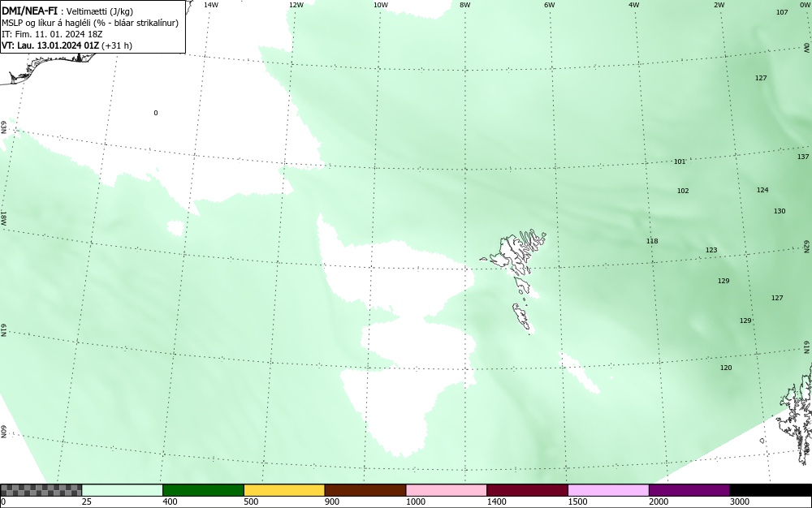
Task: Click the gray checkered 0–25 legend swatch
Action: pyautogui.click(x=41, y=490)
